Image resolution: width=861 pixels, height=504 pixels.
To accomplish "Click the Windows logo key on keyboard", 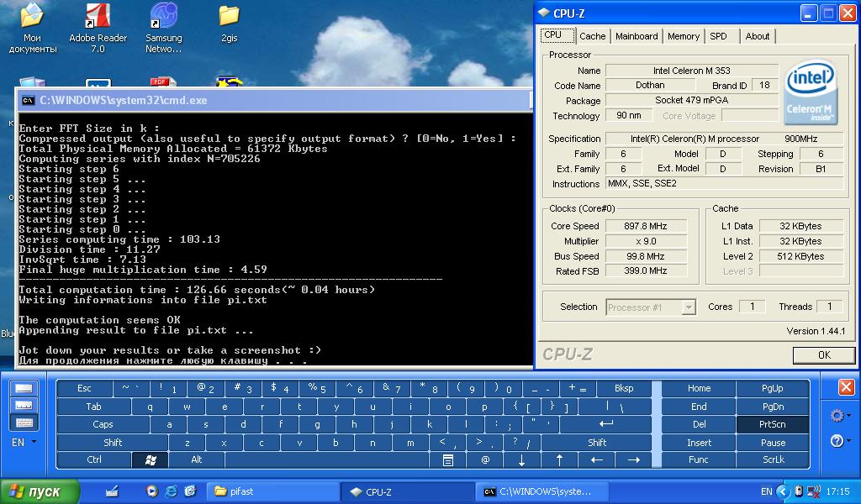I will [x=150, y=460].
